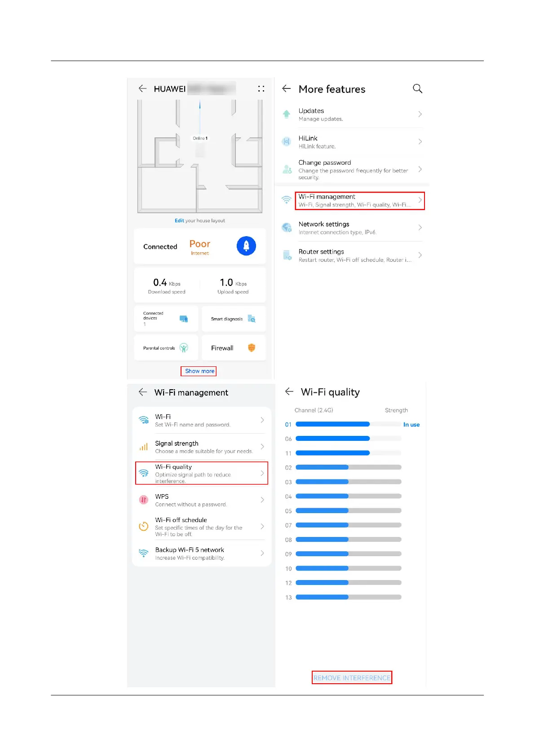Open Smart diagnosis tile
Screen dimensions: 535x756
[234, 319]
